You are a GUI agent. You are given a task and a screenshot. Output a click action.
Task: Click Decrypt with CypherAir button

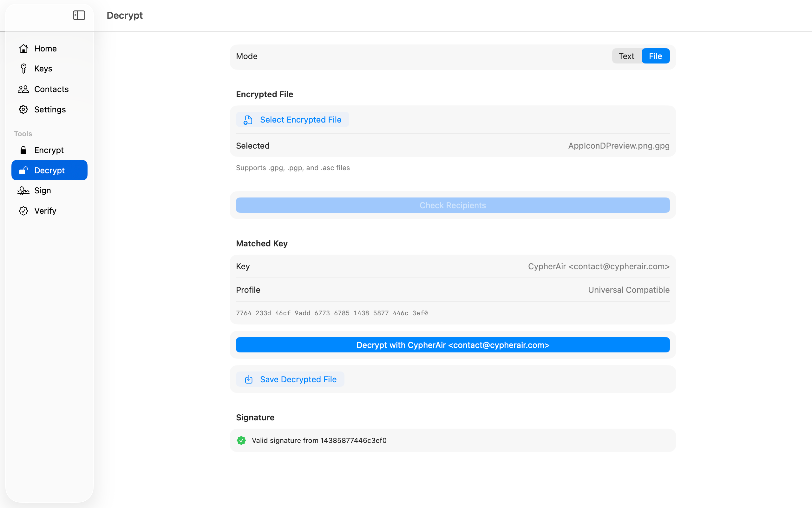[x=453, y=345]
